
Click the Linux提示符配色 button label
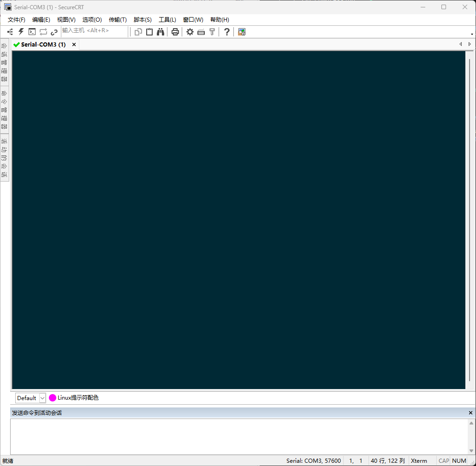78,398
